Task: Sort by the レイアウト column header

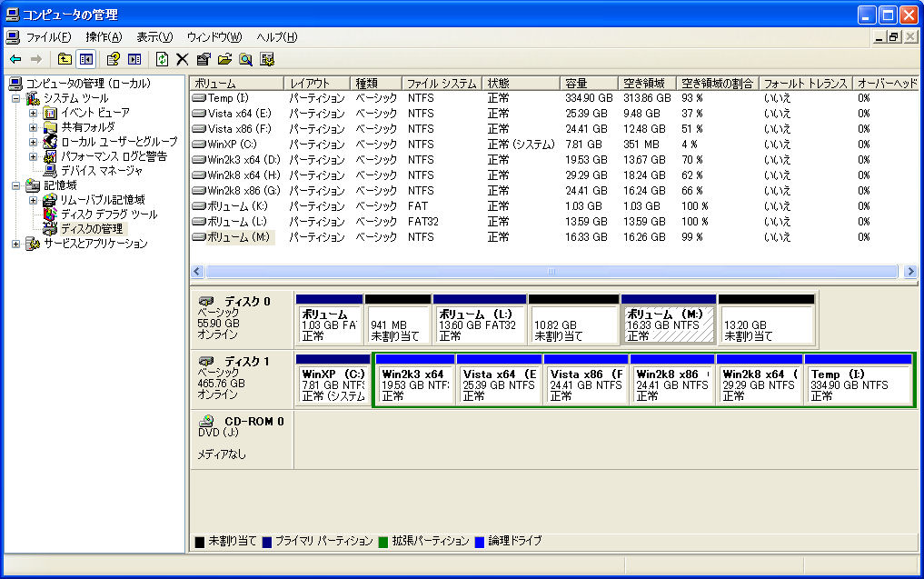Action: click(x=317, y=84)
